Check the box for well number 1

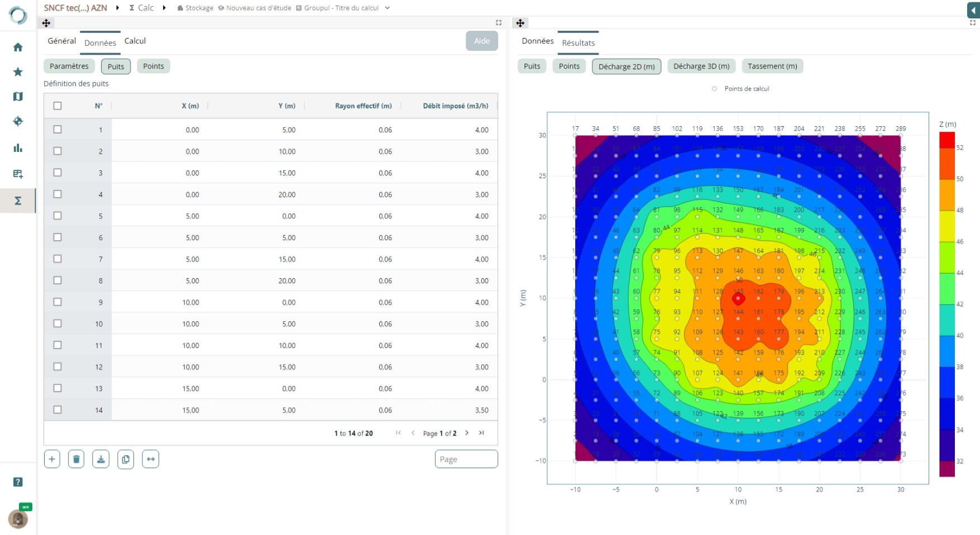58,130
